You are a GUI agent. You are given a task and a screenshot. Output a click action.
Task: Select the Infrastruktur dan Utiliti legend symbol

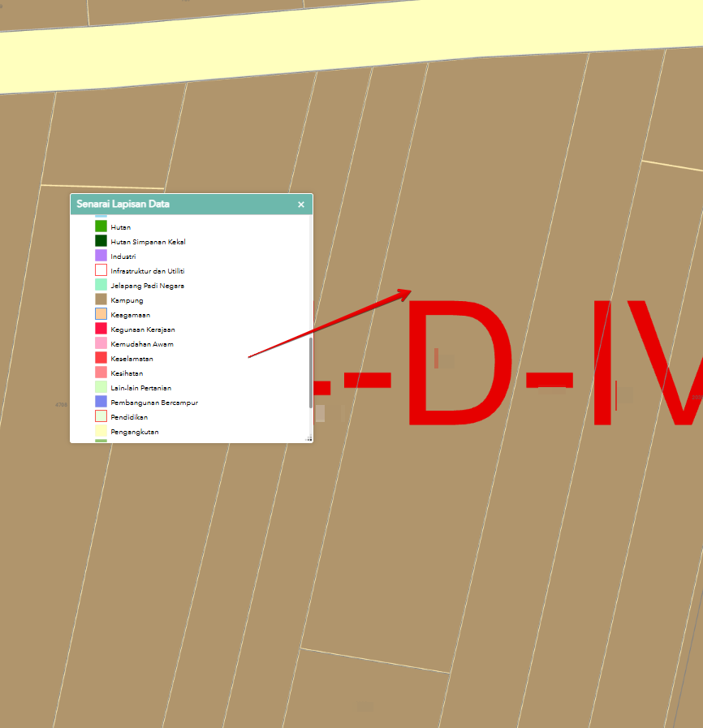[x=101, y=270]
